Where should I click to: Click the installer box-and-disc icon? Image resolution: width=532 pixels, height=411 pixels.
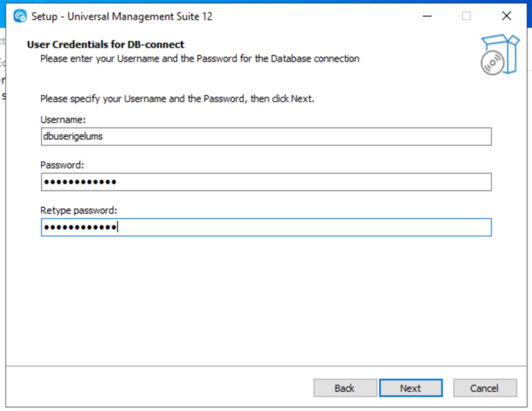499,55
